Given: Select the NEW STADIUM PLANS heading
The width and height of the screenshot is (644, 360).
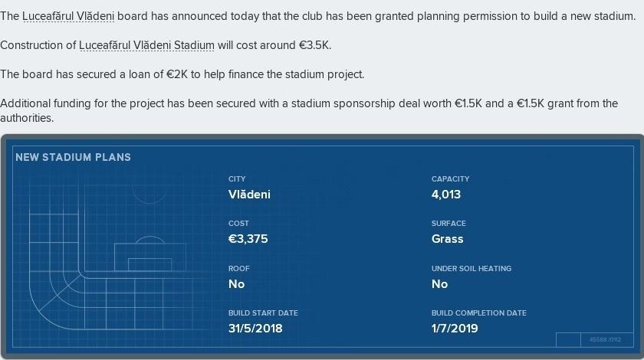Looking at the screenshot, I should pyautogui.click(x=73, y=157).
